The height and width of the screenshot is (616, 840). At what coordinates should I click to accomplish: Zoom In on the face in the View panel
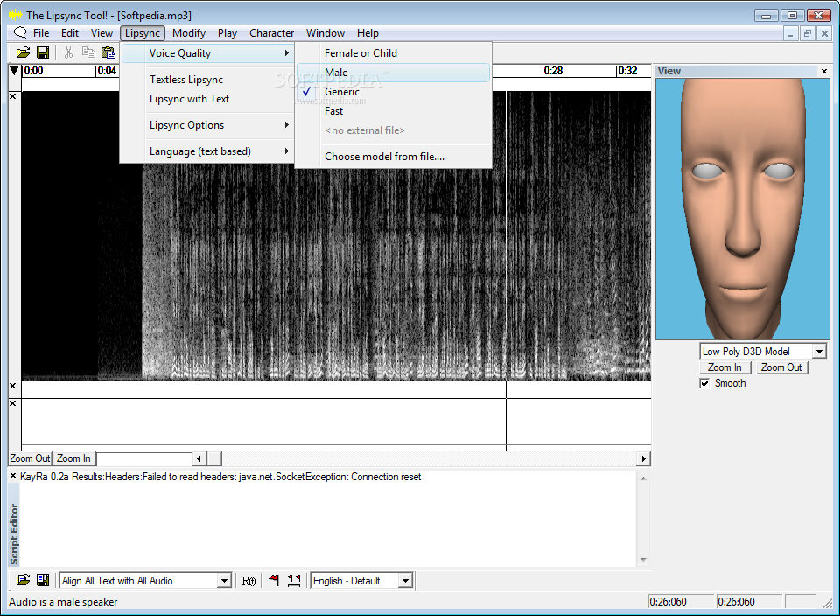coord(724,367)
